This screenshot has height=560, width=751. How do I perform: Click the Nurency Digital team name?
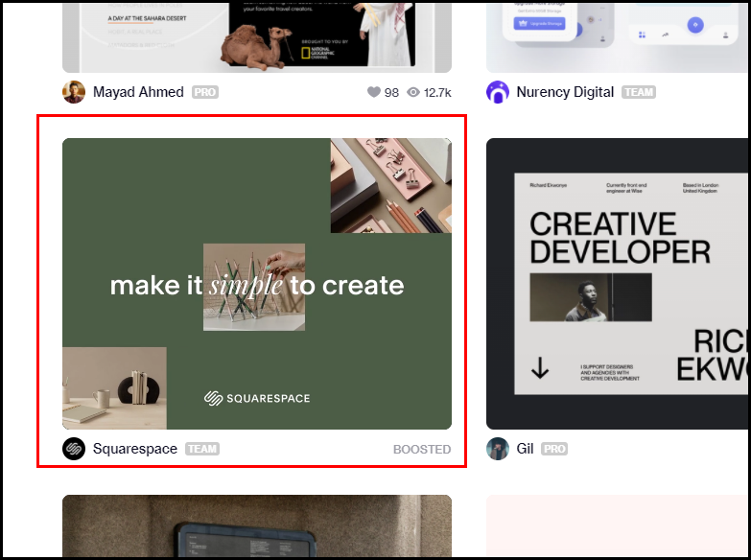(x=565, y=92)
